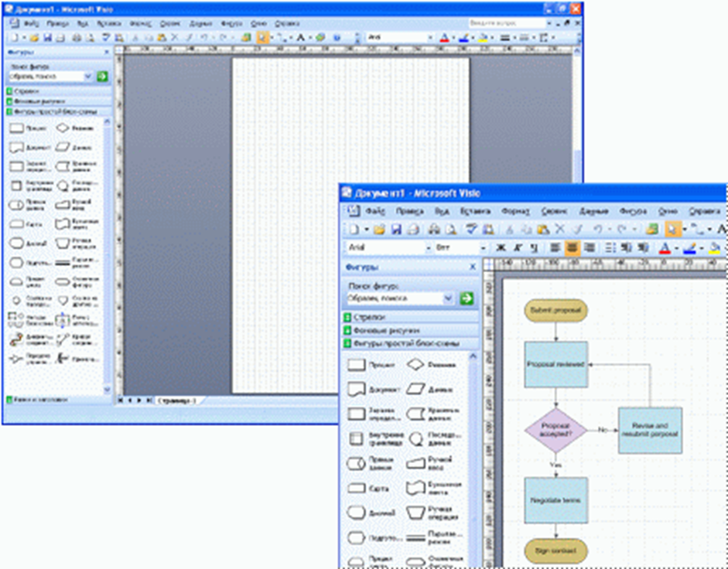Pick the Решение diamond shape in back window stencil
The width and height of the screenshot is (728, 569).
pyautogui.click(x=62, y=128)
